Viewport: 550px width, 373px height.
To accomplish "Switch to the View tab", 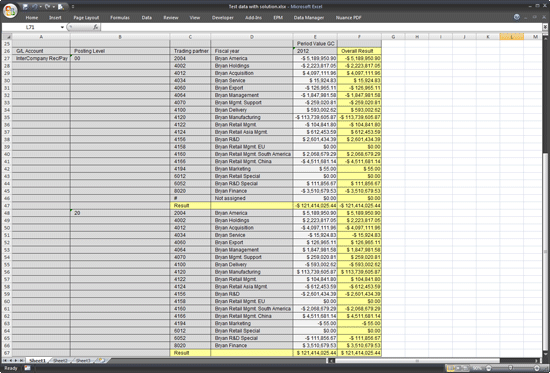I will [x=195, y=18].
